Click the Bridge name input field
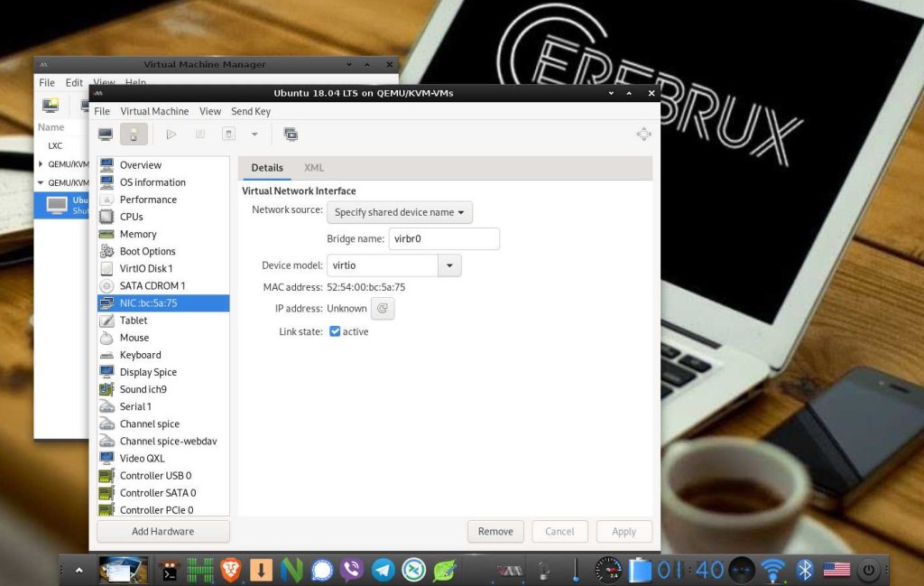924x586 pixels. [x=444, y=239]
